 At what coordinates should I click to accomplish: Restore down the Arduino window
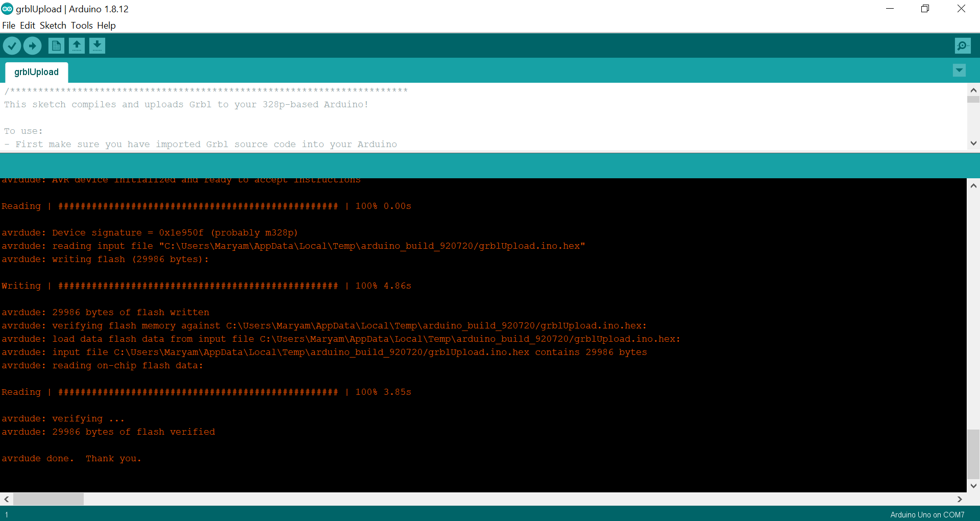click(925, 9)
